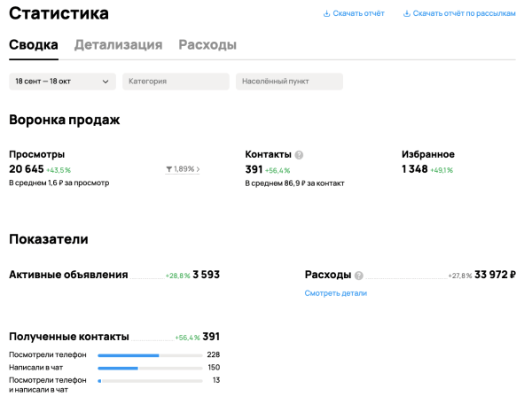Click the Статистика page title
The width and height of the screenshot is (532, 412).
[x=59, y=13]
